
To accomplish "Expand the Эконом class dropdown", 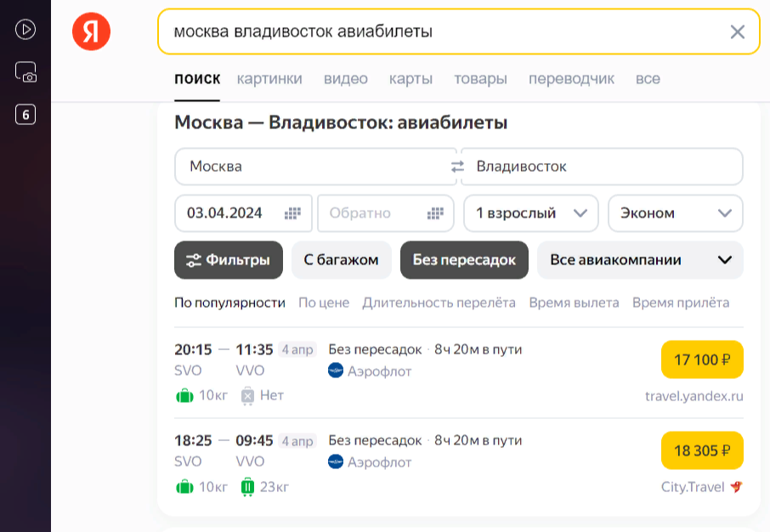I will click(x=675, y=213).
